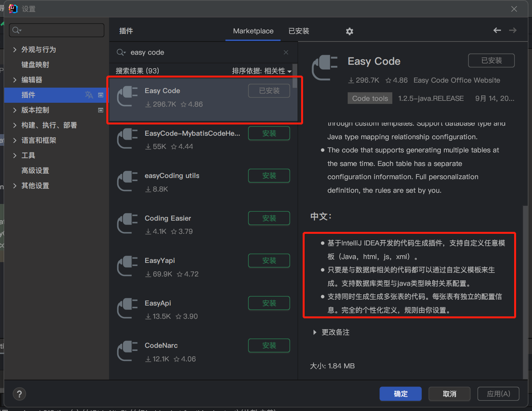
Task: Click the forward navigation arrow
Action: (x=513, y=30)
